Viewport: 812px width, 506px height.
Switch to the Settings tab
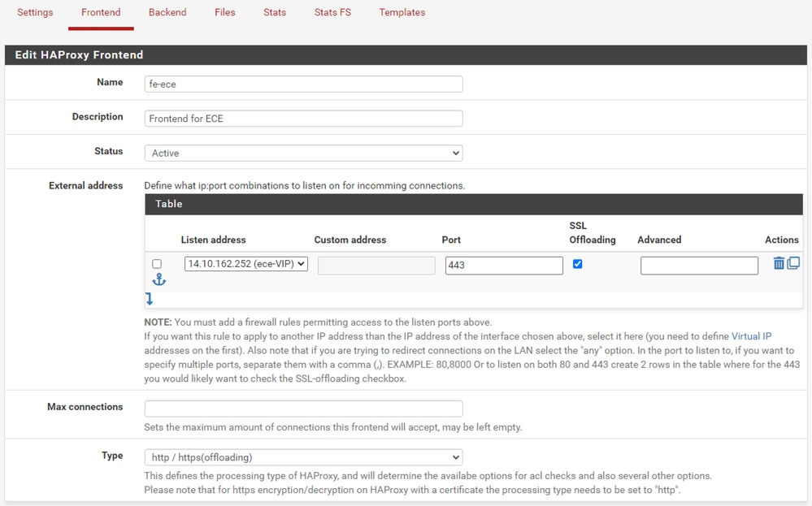[35, 12]
